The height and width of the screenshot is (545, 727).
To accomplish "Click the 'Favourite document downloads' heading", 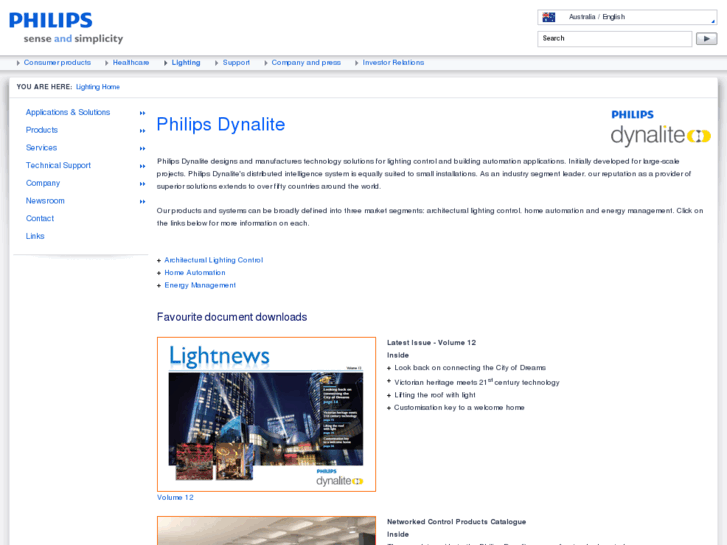I will pos(232,317).
